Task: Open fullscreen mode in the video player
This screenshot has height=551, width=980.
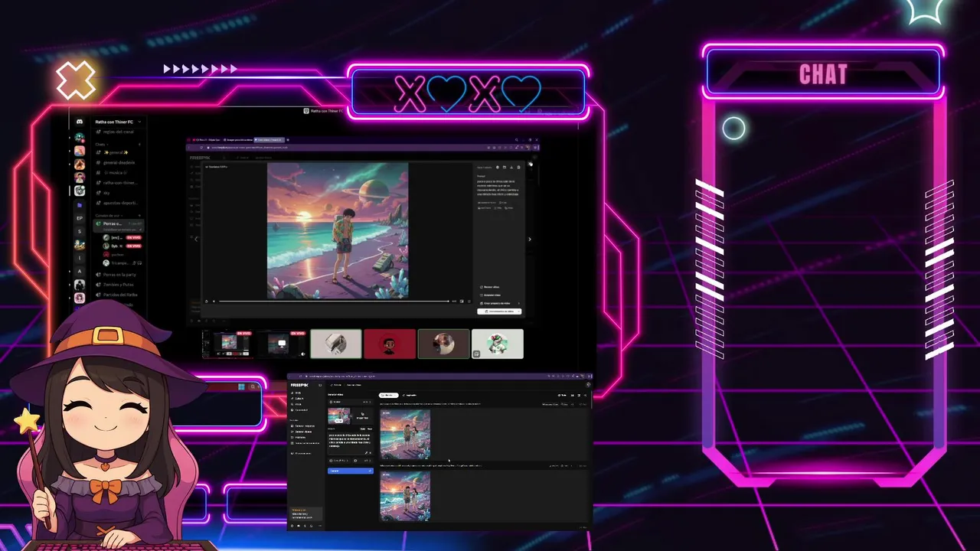Action: click(x=469, y=302)
